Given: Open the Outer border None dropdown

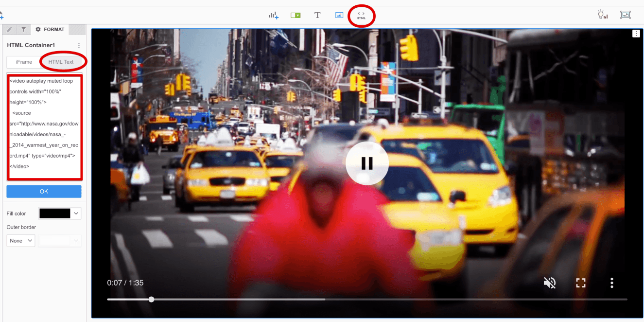Looking at the screenshot, I should coord(21,241).
